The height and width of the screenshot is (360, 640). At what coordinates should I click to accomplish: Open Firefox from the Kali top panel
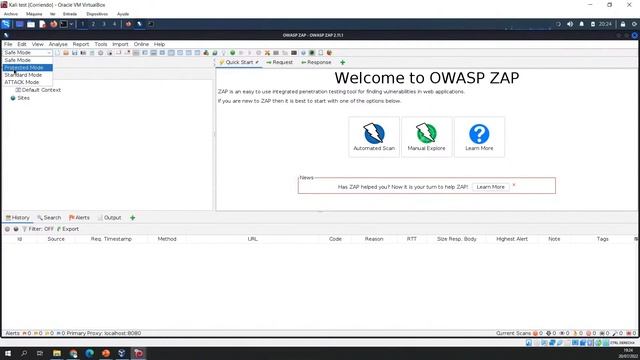tap(53, 24)
